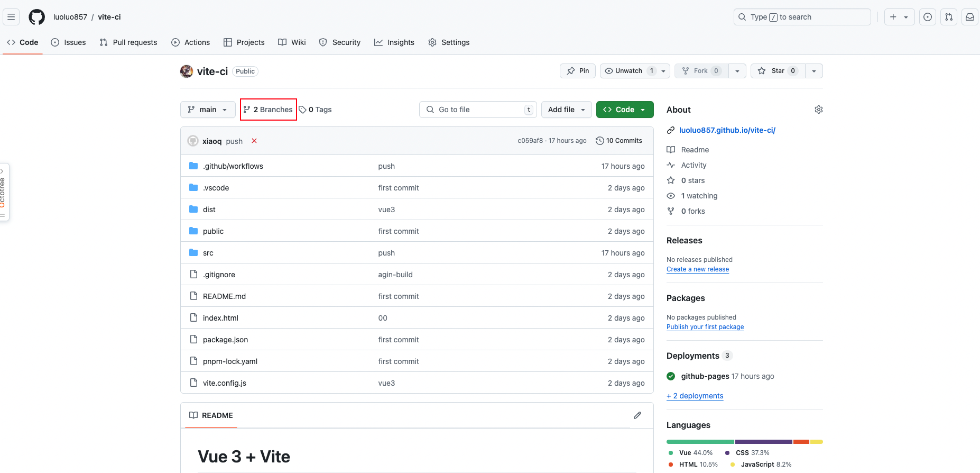Click the GitHub Octocat logo
Image resolution: width=980 pixels, height=473 pixels.
click(36, 17)
